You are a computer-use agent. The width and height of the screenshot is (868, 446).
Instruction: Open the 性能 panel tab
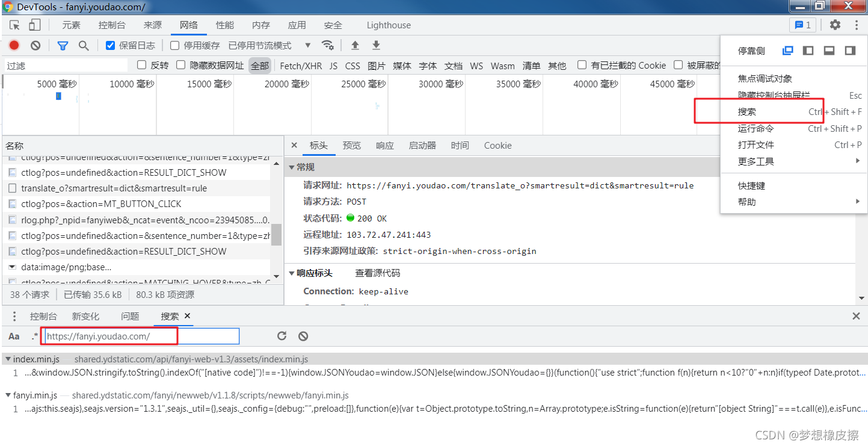point(225,25)
